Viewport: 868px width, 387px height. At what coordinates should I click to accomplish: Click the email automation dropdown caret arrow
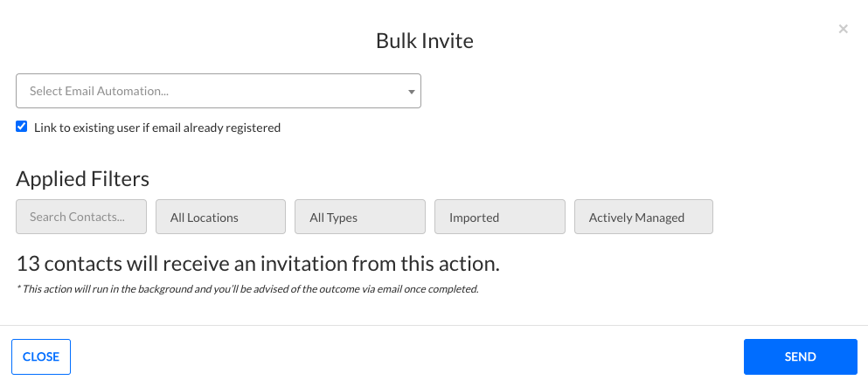click(412, 92)
